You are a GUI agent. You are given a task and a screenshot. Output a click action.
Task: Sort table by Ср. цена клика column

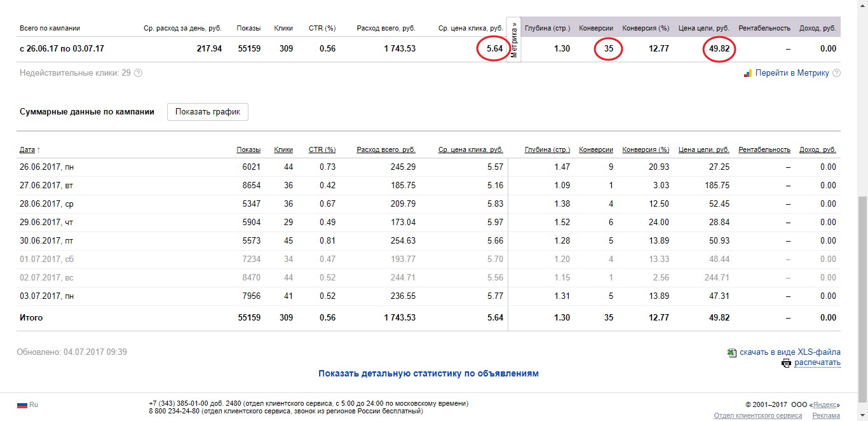pyautogui.click(x=471, y=150)
